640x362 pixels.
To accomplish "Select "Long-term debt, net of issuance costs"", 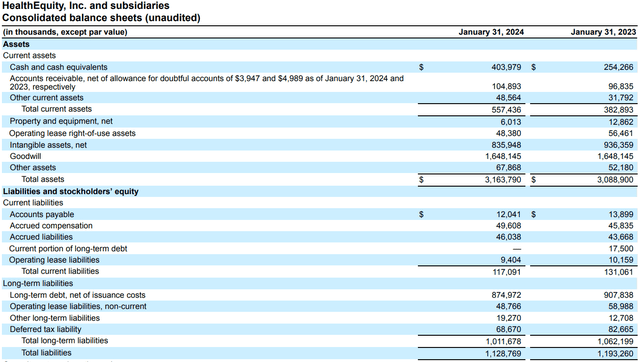I will click(x=78, y=295).
